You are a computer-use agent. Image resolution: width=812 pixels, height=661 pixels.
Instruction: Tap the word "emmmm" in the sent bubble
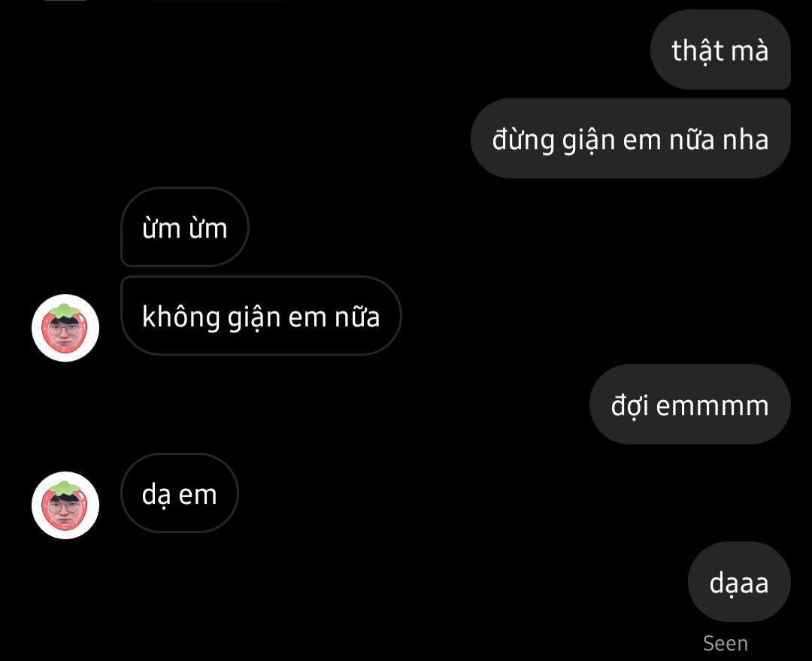pyautogui.click(x=713, y=406)
